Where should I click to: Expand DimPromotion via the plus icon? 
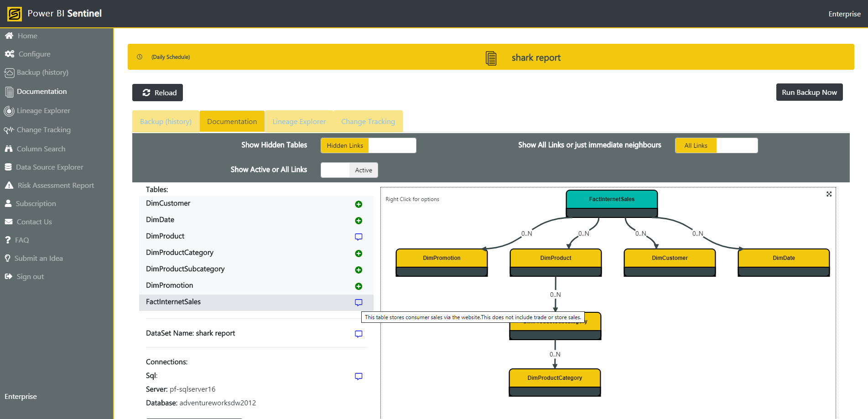[x=359, y=286]
